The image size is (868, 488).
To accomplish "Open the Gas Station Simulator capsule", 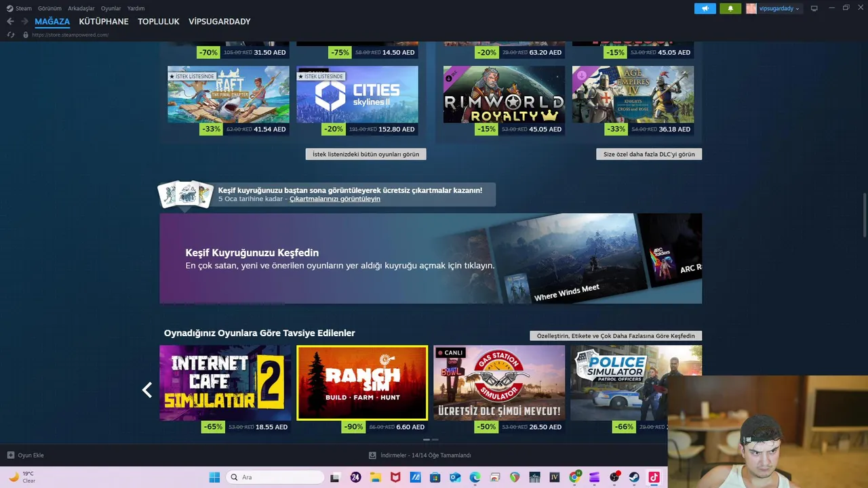I will click(x=499, y=383).
